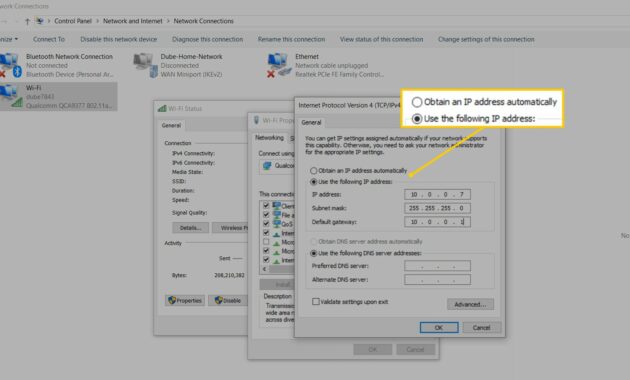Image resolution: width=630 pixels, height=380 pixels.
Task: Click the Subnet mask input field
Action: (437, 208)
